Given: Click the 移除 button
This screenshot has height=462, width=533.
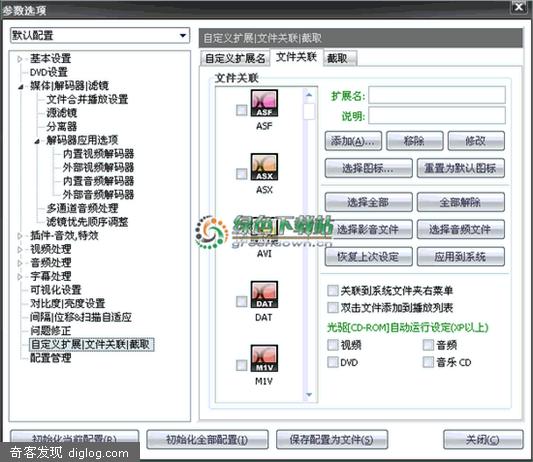Looking at the screenshot, I should pyautogui.click(x=415, y=141).
